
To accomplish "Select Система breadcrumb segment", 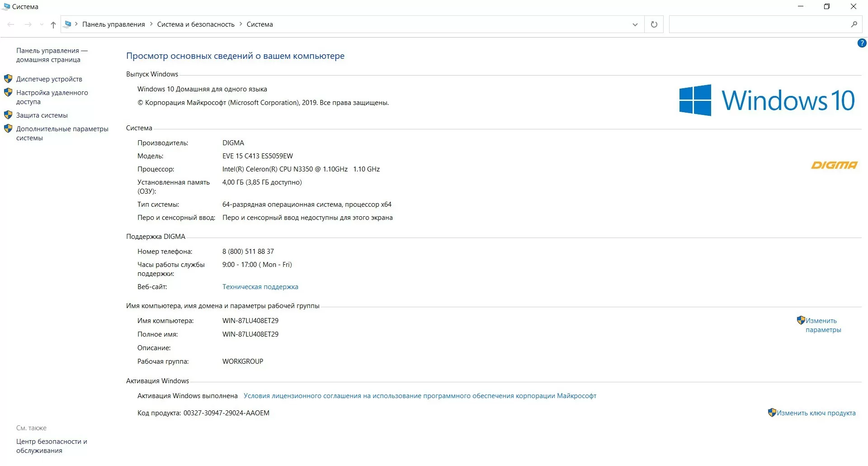I will pos(259,24).
